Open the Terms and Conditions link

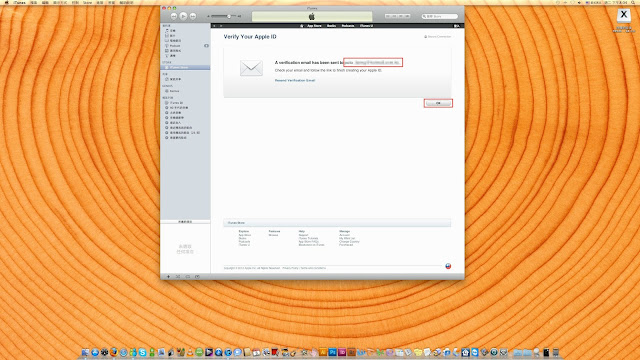313,268
